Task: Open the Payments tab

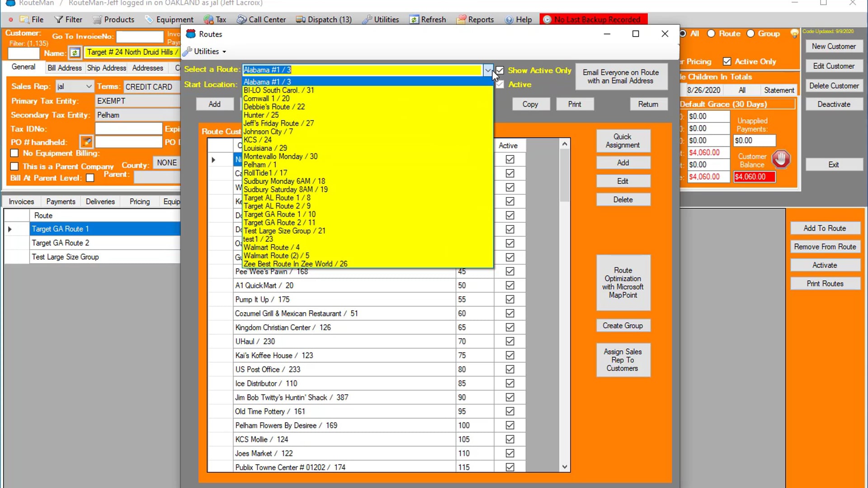Action: (61, 202)
